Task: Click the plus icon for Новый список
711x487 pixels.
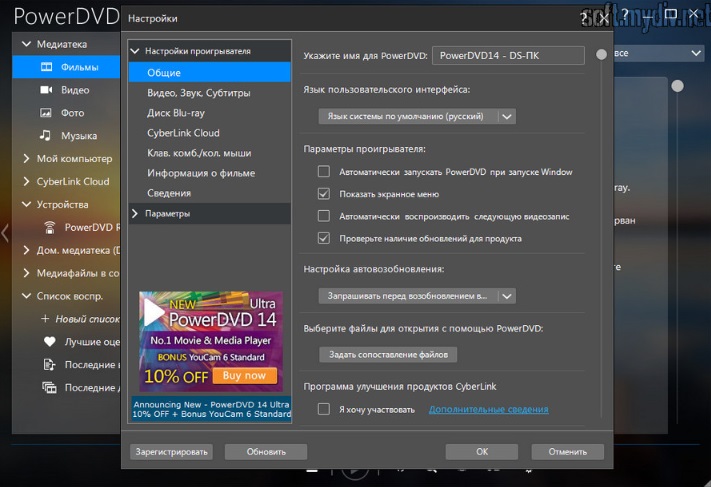Action: (x=47, y=318)
